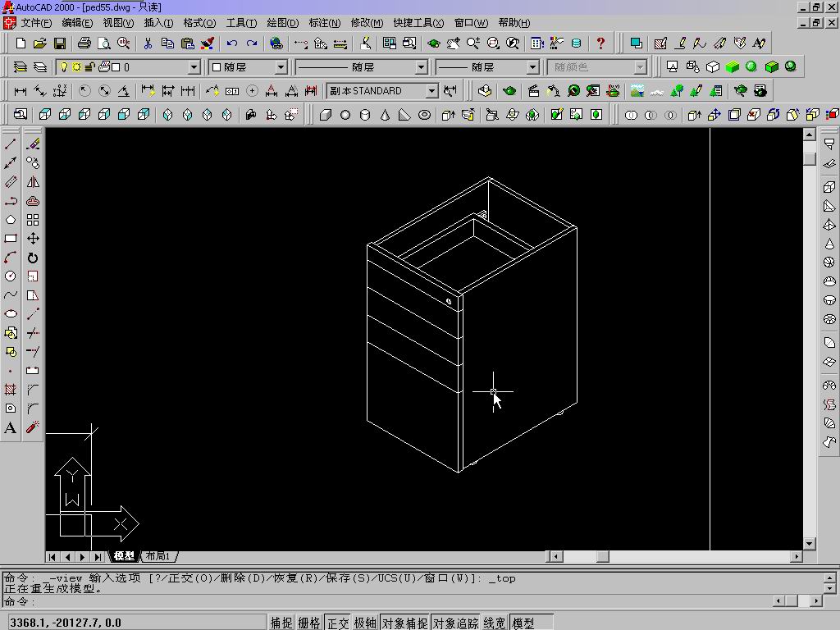Click the vertical scrollbar down arrow
Screen dimensions: 840x630
[809, 544]
